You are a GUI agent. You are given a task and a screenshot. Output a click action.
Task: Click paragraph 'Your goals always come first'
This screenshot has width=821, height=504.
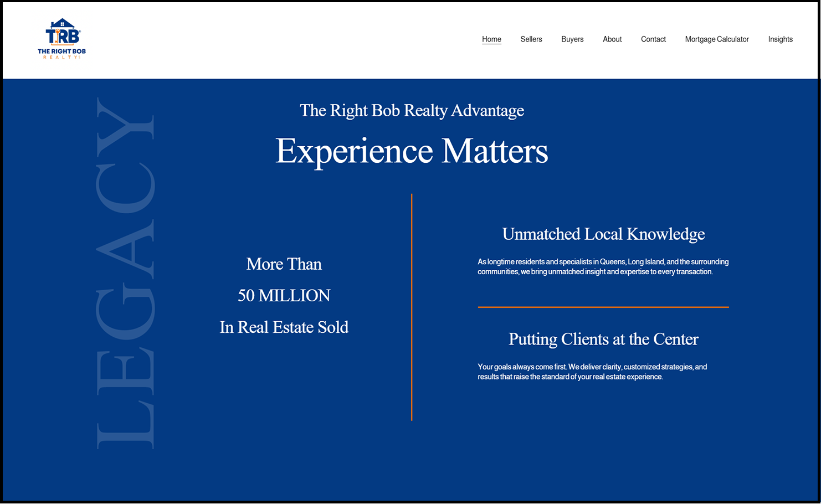pyautogui.click(x=592, y=372)
